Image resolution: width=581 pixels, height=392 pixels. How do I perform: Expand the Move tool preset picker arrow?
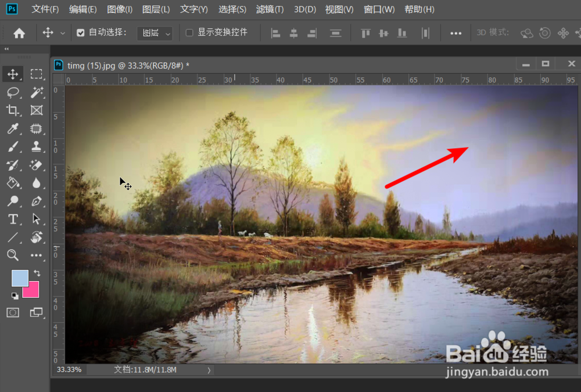(x=63, y=33)
